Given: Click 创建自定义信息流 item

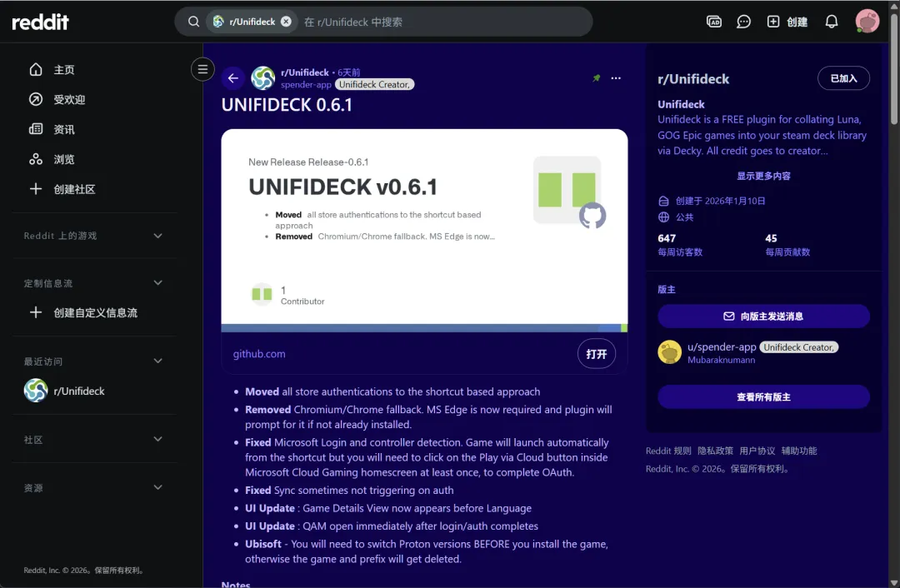Looking at the screenshot, I should pyautogui.click(x=95, y=312).
